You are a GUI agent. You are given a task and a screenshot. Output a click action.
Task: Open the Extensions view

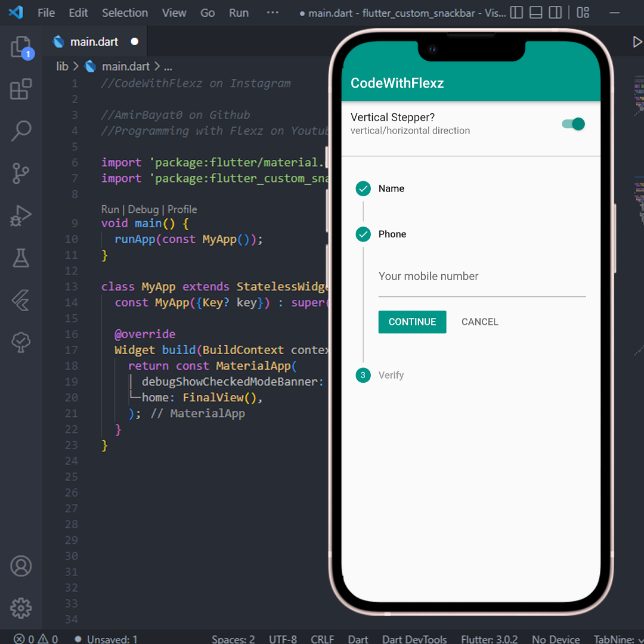click(21, 89)
